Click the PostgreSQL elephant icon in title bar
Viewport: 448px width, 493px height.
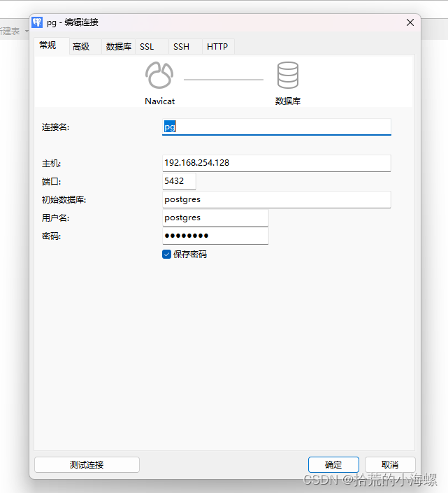pos(37,22)
